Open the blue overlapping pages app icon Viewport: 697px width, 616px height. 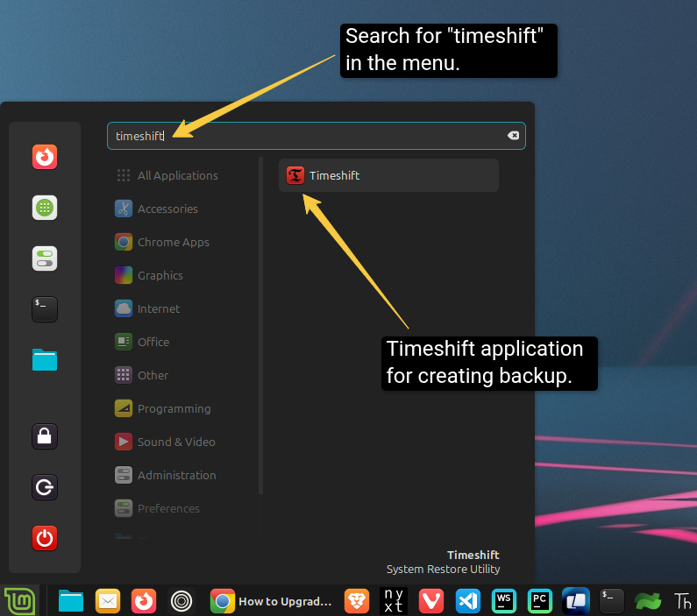[576, 601]
